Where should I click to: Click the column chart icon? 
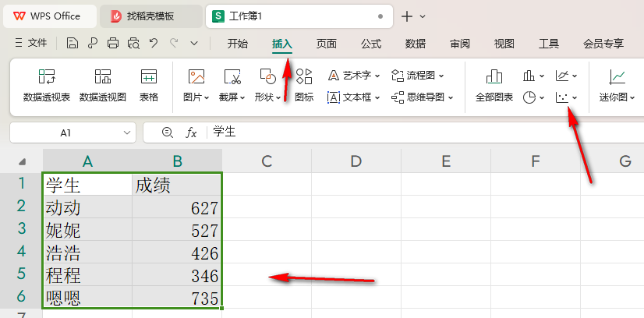529,76
